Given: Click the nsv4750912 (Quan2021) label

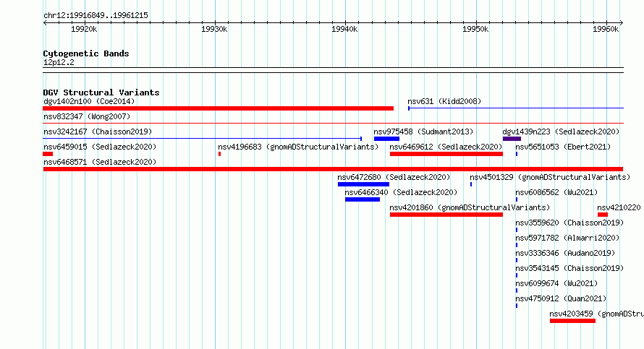Looking at the screenshot, I should (x=561, y=298).
